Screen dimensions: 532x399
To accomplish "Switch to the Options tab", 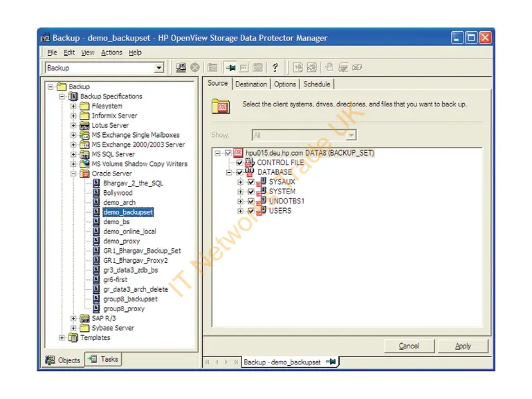I will pyautogui.click(x=285, y=84).
